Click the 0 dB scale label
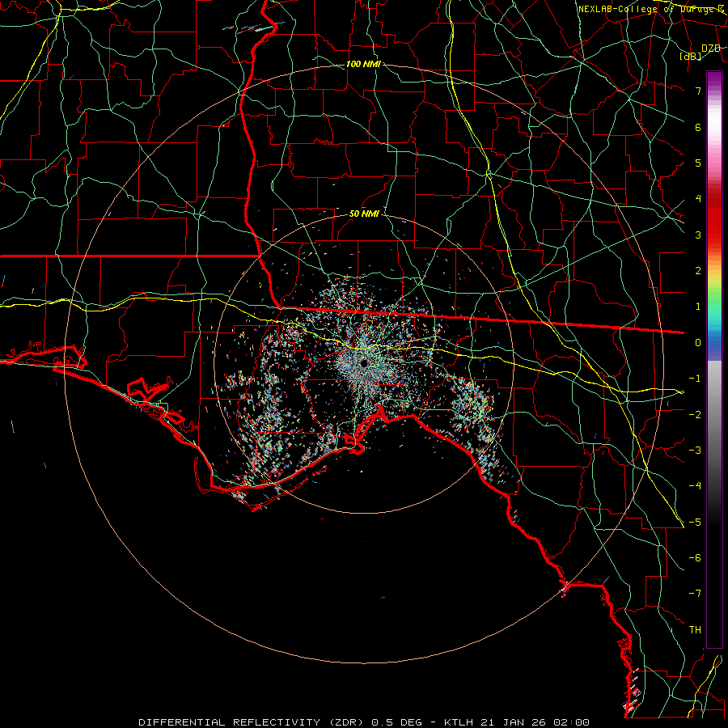The height and width of the screenshot is (728, 728). click(x=698, y=343)
